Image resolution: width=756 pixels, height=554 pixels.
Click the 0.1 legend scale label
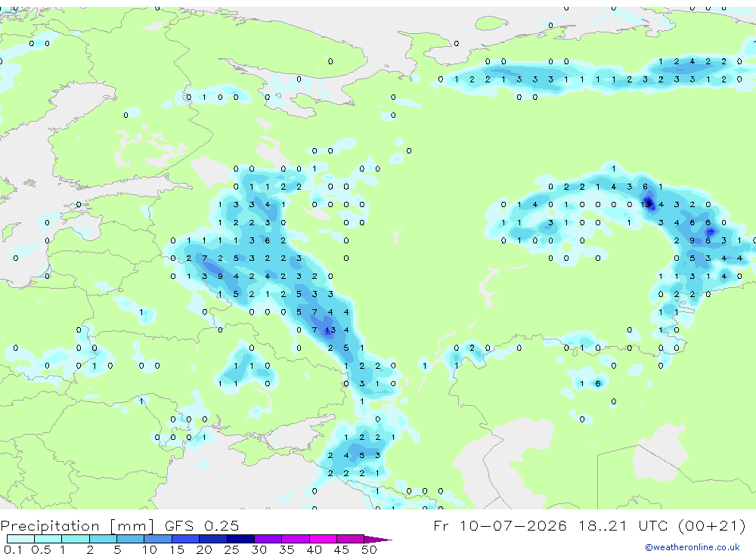coord(13,549)
